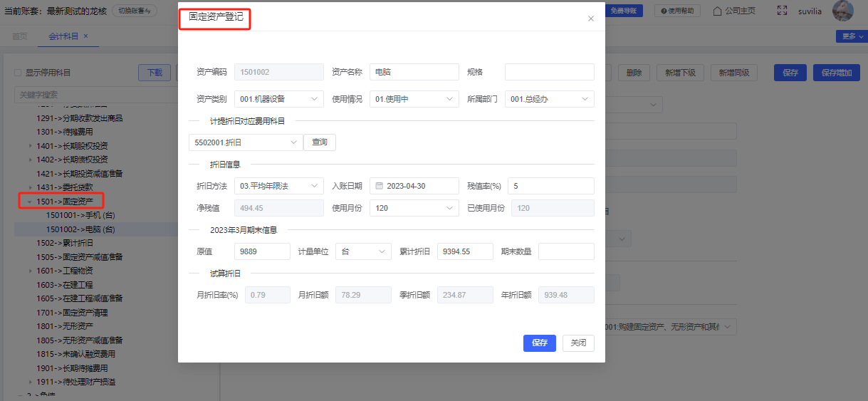This screenshot has width=868, height=401.
Task: Toggle the 显示停用科目 checkbox
Action: [x=19, y=73]
